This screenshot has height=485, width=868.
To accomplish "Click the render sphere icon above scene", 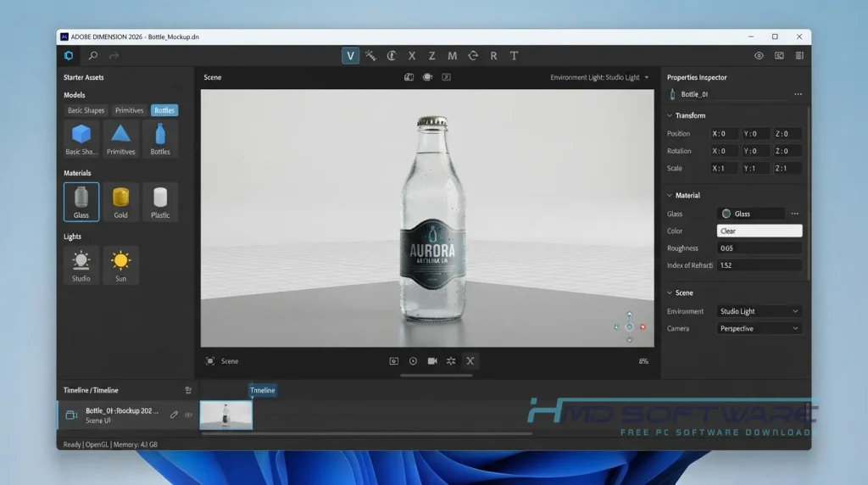I will coord(427,77).
